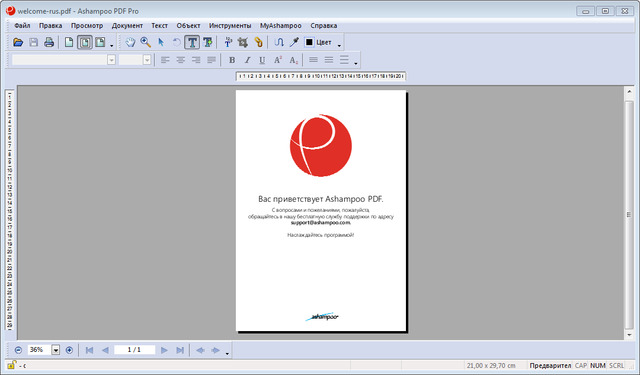The image size is (640, 375).
Task: Click the text formatting T tool icon
Action: click(228, 42)
